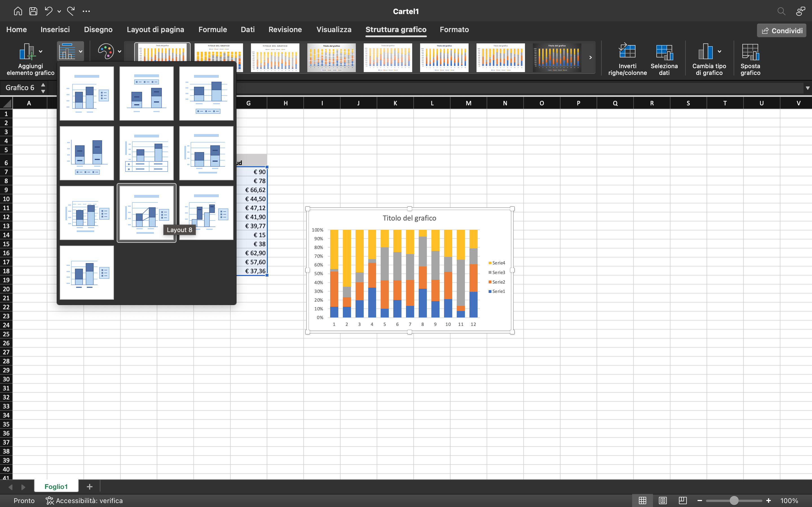Expand the Cambia tipo di grafico dropdown
Viewport: 812px width, 507px height.
720,51
